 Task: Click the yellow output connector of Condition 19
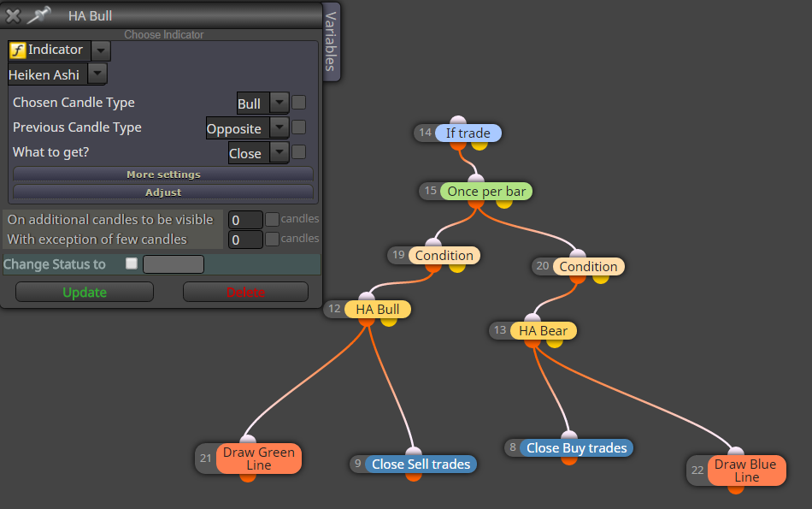456,268
